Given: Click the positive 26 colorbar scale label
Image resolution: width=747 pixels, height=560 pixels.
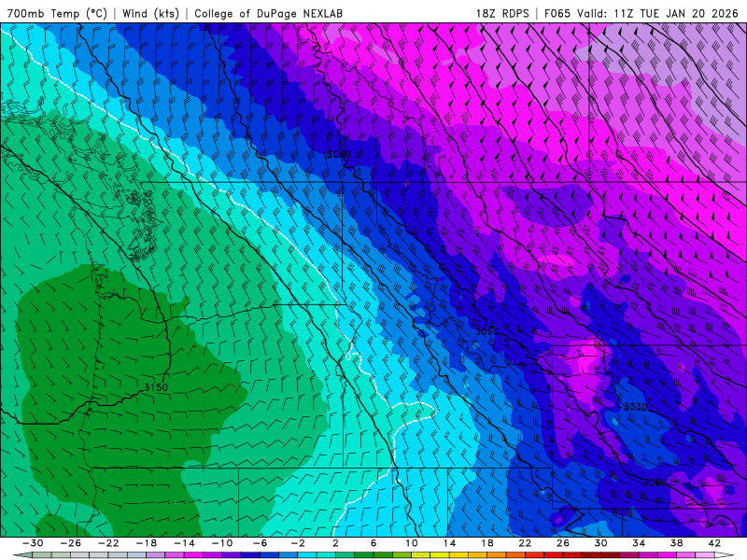Looking at the screenshot, I should click(x=563, y=543).
